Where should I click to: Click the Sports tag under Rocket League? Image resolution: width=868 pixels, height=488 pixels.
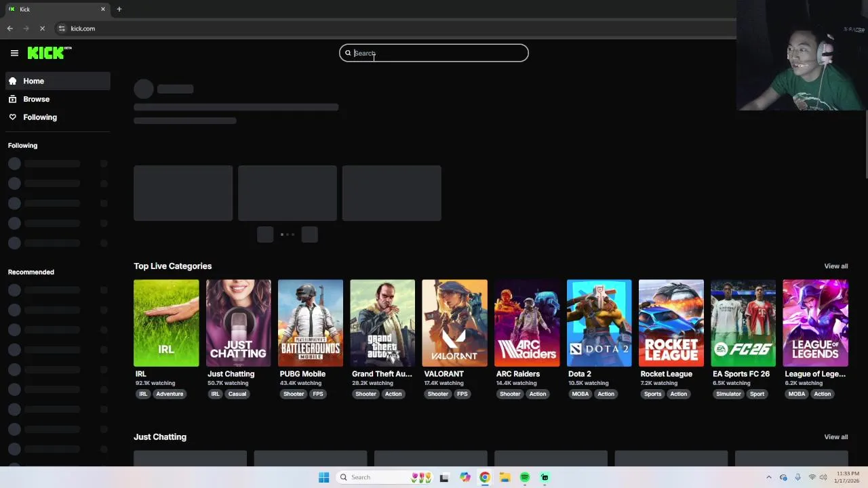[652, 394]
